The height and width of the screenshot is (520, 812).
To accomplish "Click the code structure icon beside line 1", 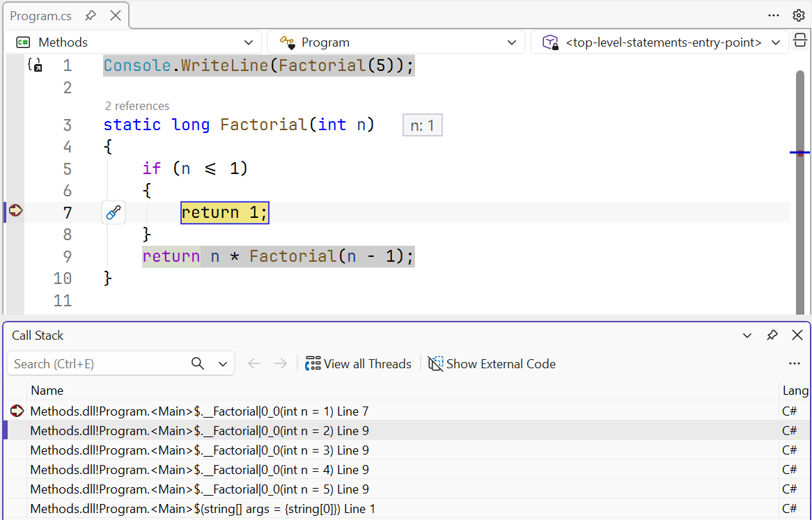I will click(x=35, y=65).
